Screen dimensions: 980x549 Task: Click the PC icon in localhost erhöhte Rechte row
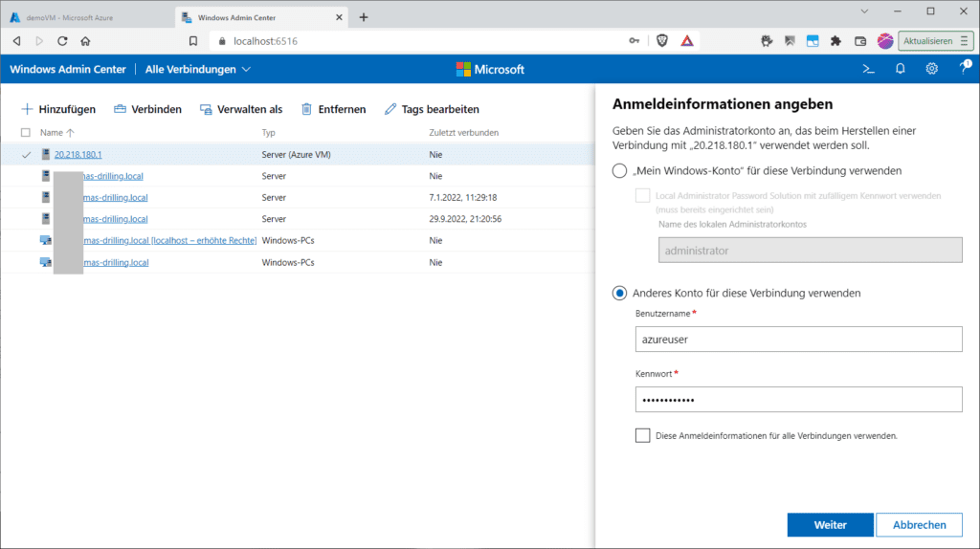(46, 240)
